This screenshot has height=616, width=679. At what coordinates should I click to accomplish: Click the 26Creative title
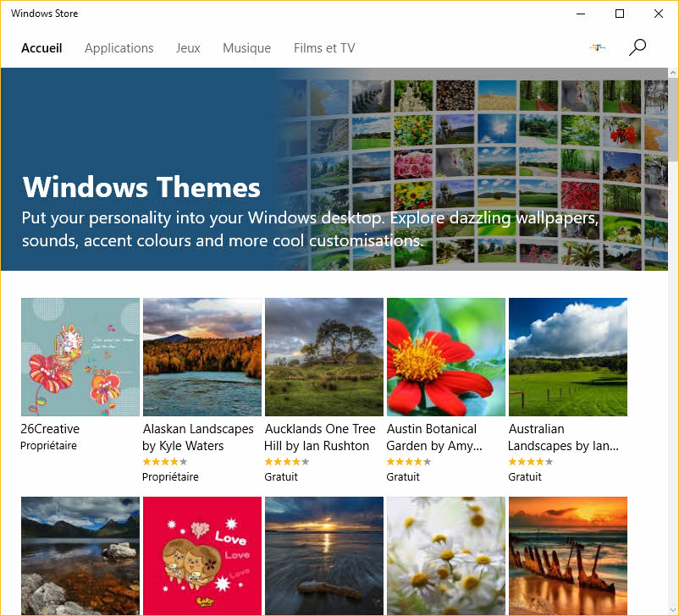(50, 429)
